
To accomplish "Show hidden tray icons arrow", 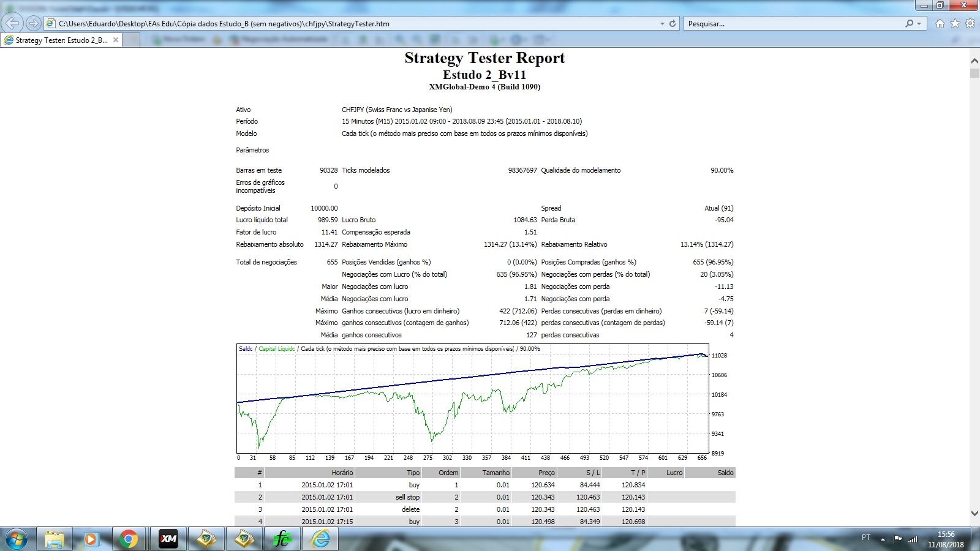I will [x=883, y=539].
